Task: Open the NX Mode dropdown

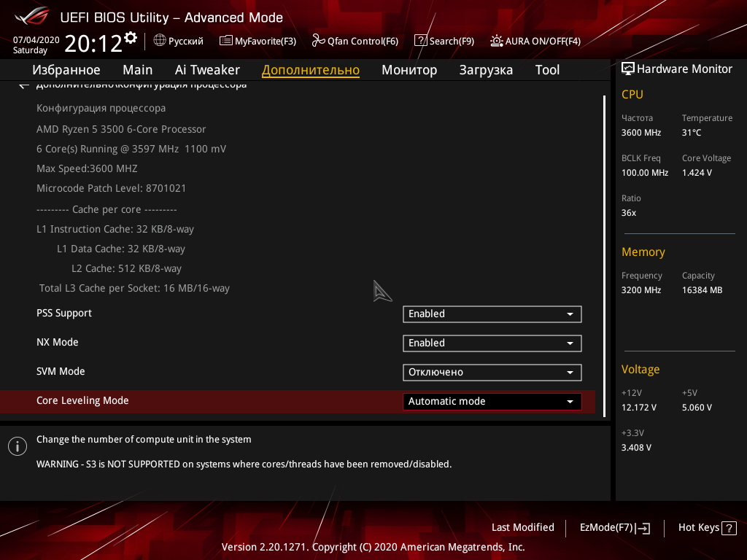Action: (492, 343)
